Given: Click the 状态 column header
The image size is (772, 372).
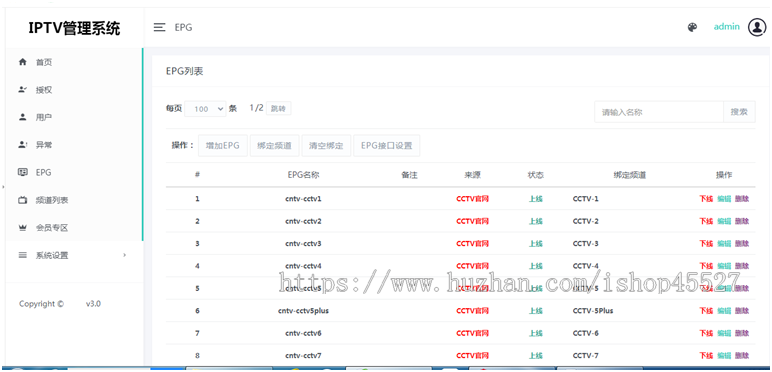Looking at the screenshot, I should [536, 175].
